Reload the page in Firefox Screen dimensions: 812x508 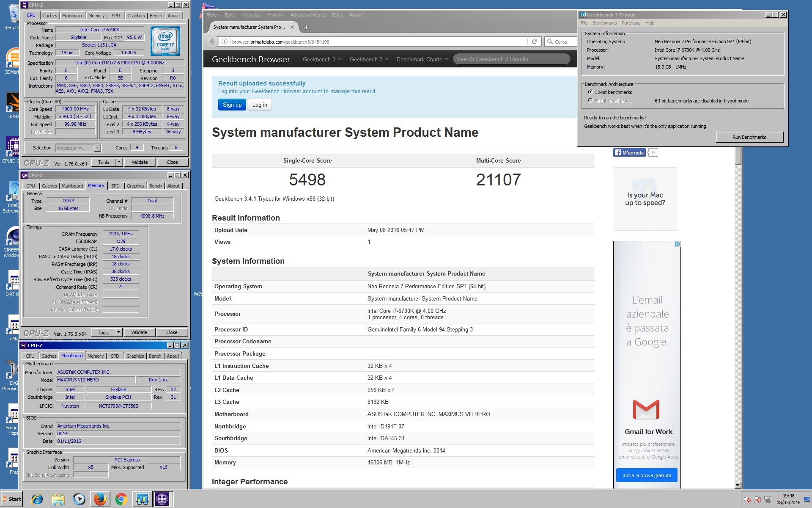point(534,41)
